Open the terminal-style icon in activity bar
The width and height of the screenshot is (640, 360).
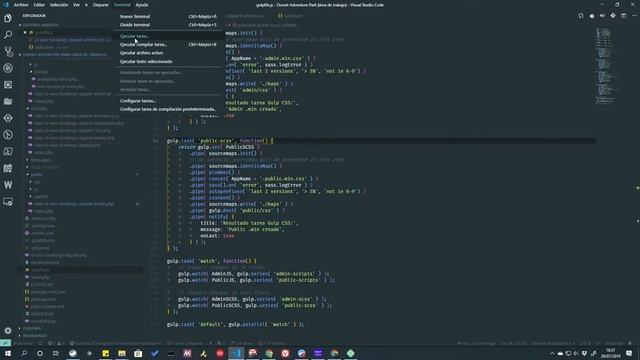click(x=8, y=151)
